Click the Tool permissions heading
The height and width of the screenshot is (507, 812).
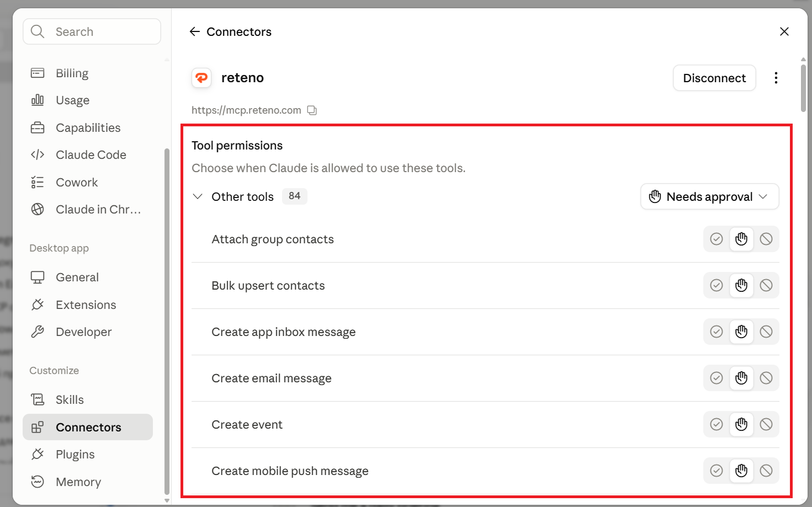pyautogui.click(x=237, y=146)
